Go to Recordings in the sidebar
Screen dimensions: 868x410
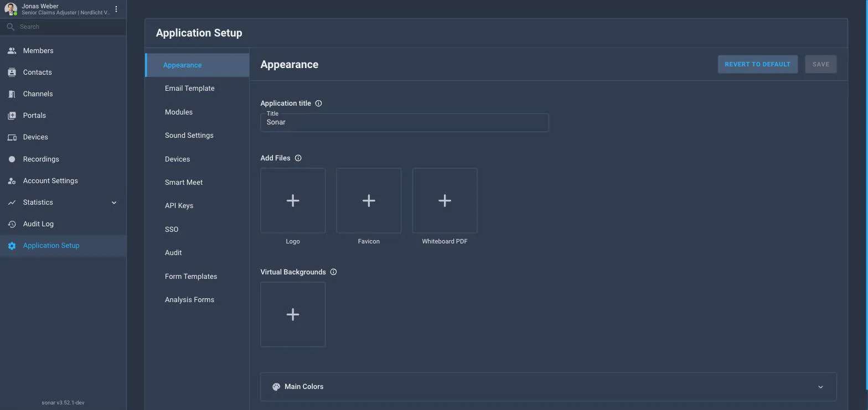(x=63, y=159)
